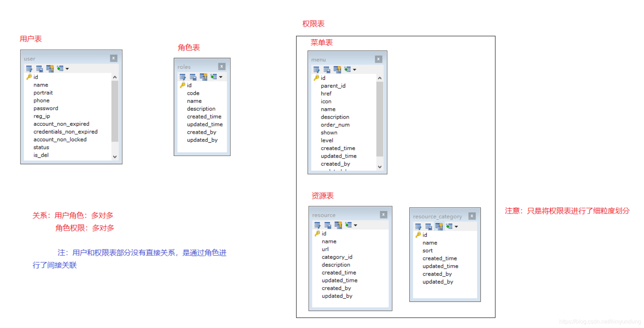Viewport: 644px width, 328px height.
Task: Close the resource table box
Action: pyautogui.click(x=384, y=215)
